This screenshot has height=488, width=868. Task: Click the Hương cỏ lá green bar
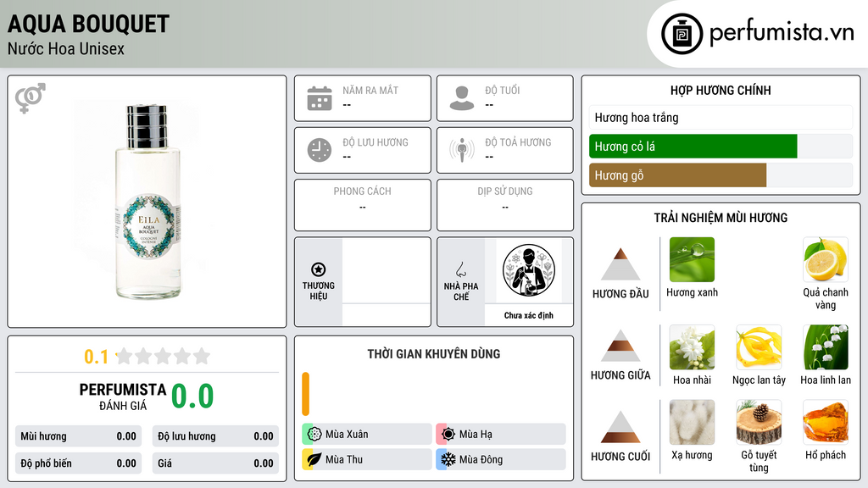(x=693, y=147)
